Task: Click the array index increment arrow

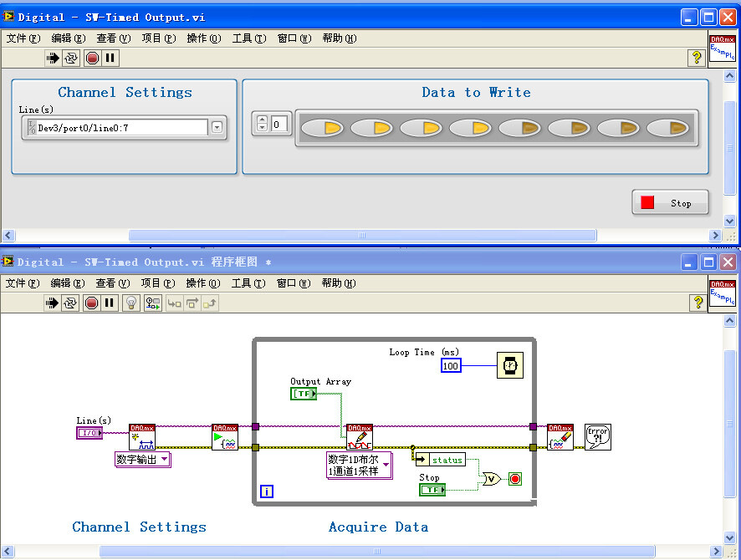Action: 263,120
